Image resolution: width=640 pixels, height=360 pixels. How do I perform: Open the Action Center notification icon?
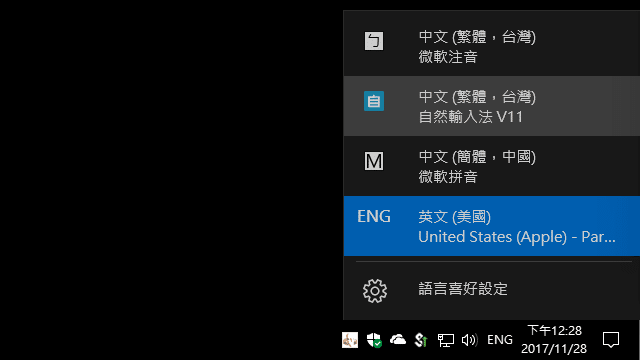click(x=611, y=340)
